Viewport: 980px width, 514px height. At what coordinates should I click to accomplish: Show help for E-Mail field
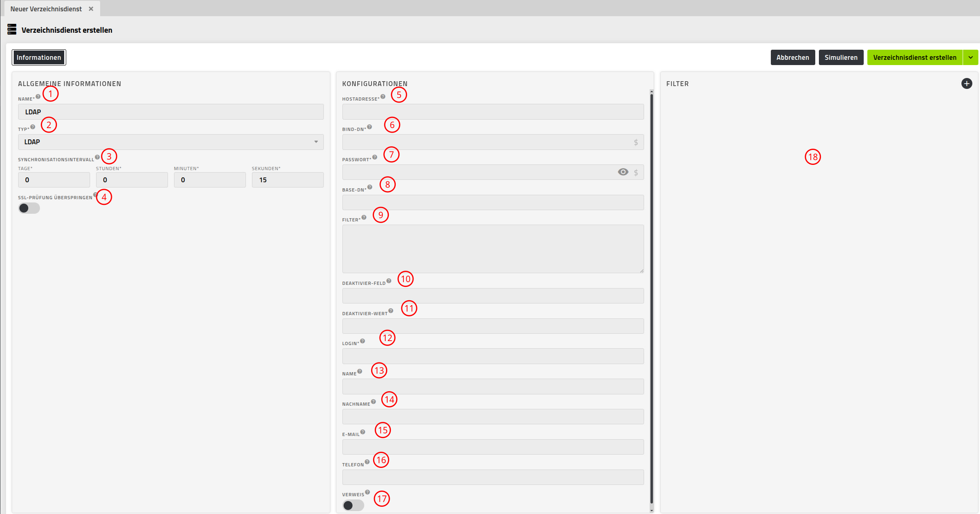click(x=363, y=432)
